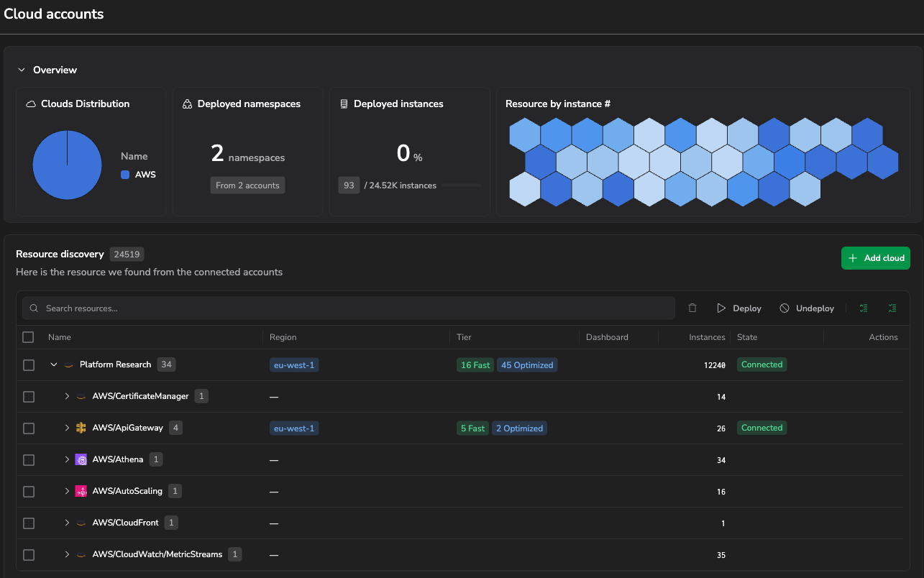Viewport: 924px width, 578px height.
Task: Click the cloud icon beside Clouds Distribution
Action: pos(31,104)
